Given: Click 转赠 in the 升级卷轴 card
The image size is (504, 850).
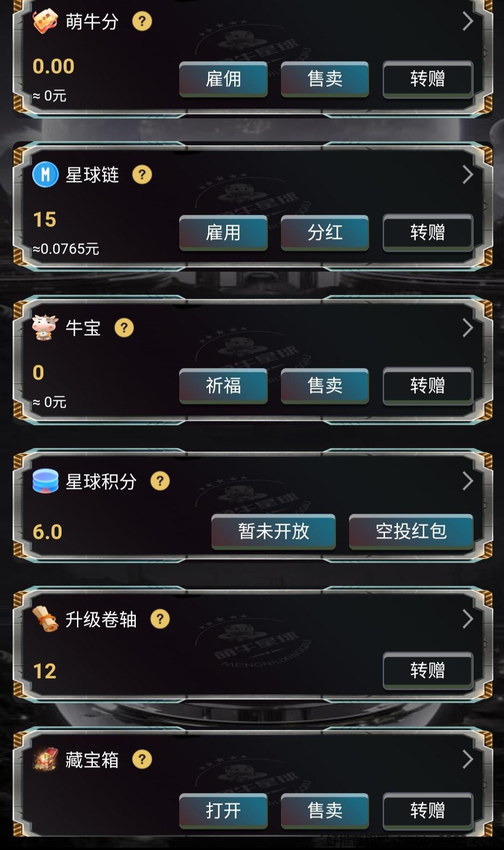Looking at the screenshot, I should tap(428, 670).
